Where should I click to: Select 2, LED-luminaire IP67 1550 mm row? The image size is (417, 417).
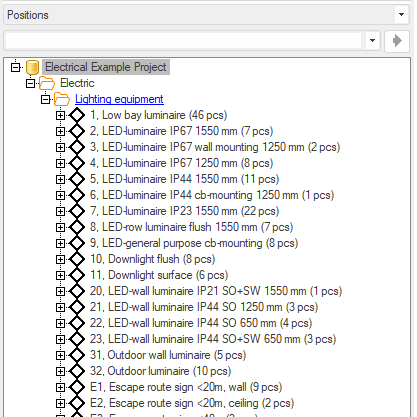pos(182,131)
